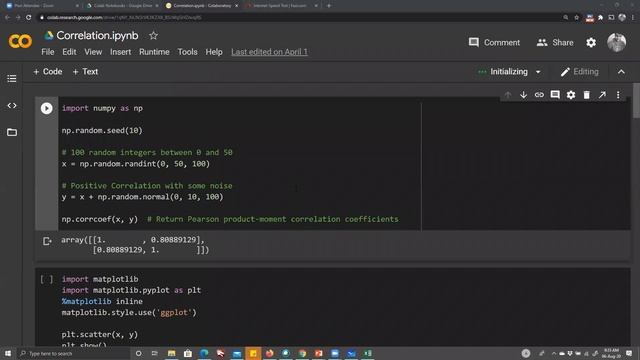Mirror cell in tab icon
Viewport: 640px width, 360px height.
point(602,95)
